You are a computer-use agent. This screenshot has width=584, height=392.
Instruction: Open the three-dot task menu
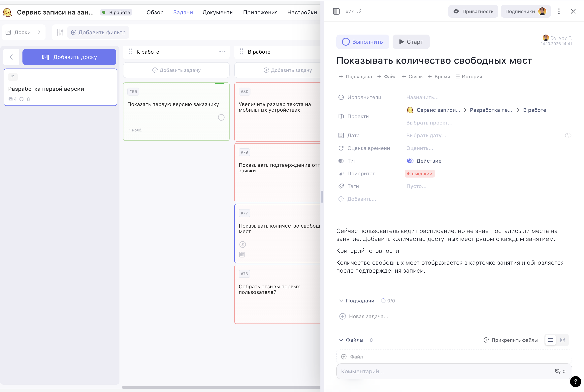pos(559,12)
